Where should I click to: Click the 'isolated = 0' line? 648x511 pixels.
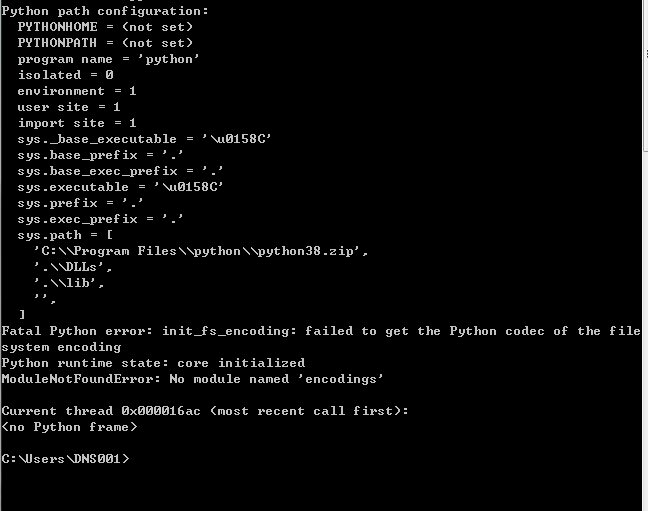coord(65,75)
